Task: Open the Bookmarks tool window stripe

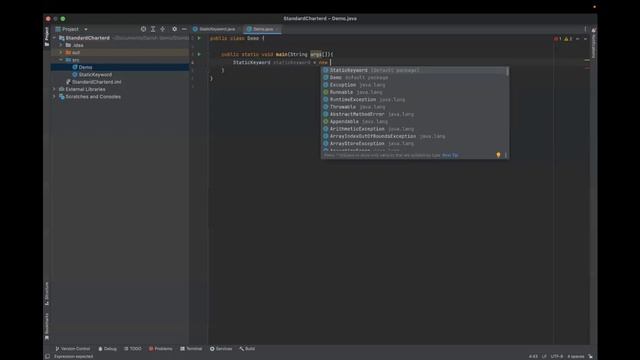Action: (47, 327)
